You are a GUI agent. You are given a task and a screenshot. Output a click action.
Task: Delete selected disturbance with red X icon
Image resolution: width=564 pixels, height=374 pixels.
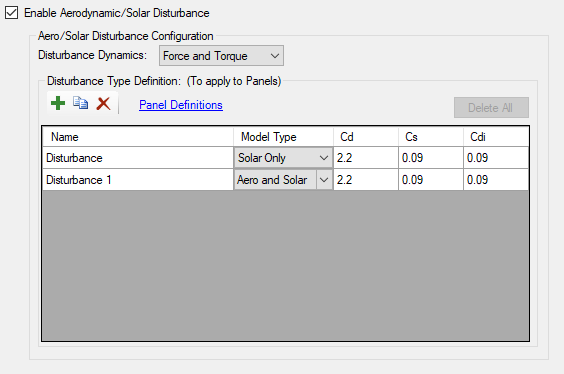pyautogui.click(x=103, y=104)
